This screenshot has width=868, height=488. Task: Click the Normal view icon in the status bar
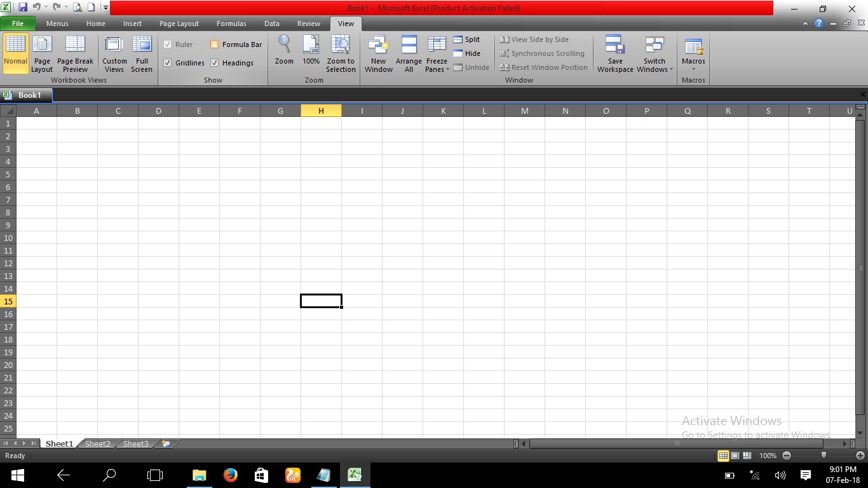pos(723,456)
